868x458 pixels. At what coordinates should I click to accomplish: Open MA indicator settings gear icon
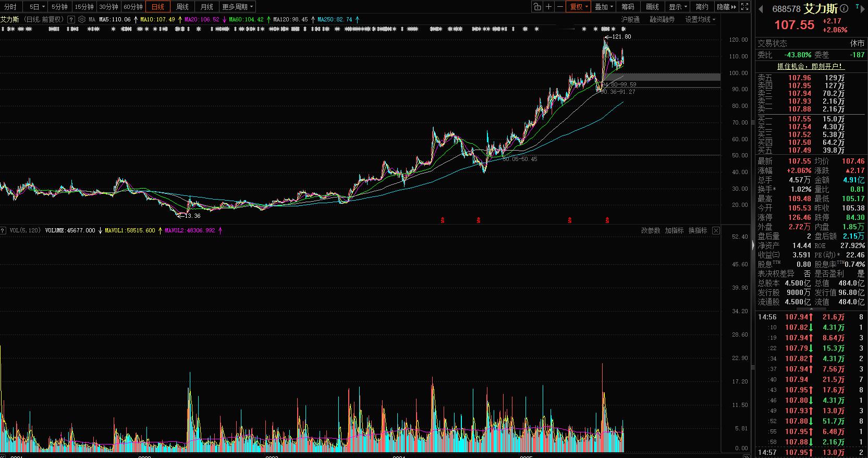(82, 19)
